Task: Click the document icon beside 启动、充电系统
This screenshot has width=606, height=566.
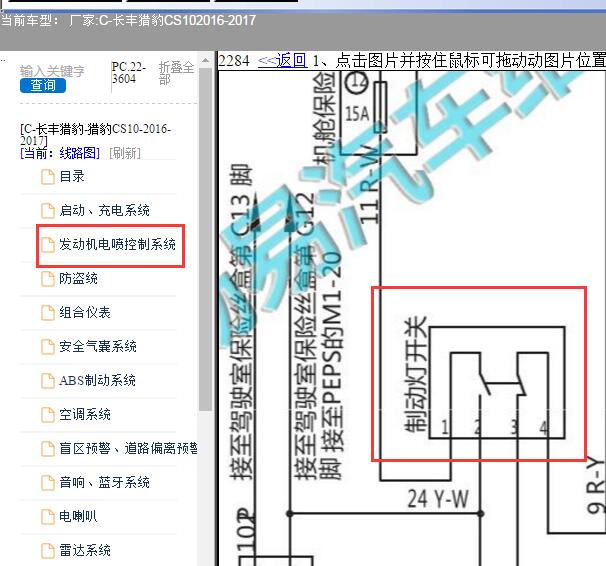Action: 48,211
